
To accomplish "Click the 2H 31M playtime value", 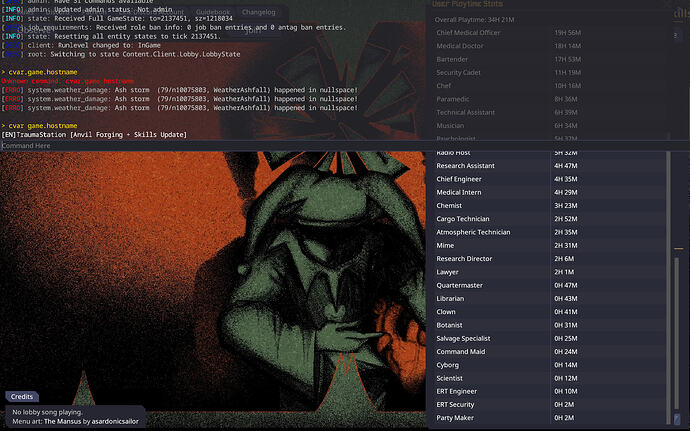I will pos(565,245).
